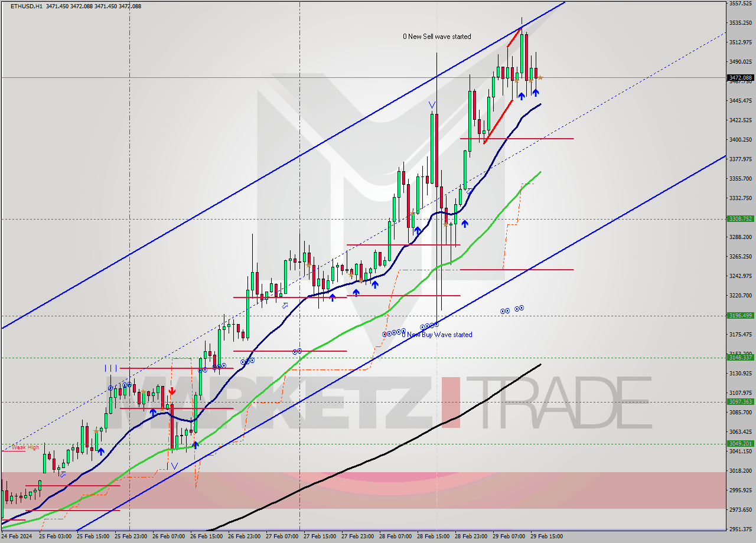Click the '26 Feb 07:00' time label

click(x=168, y=537)
